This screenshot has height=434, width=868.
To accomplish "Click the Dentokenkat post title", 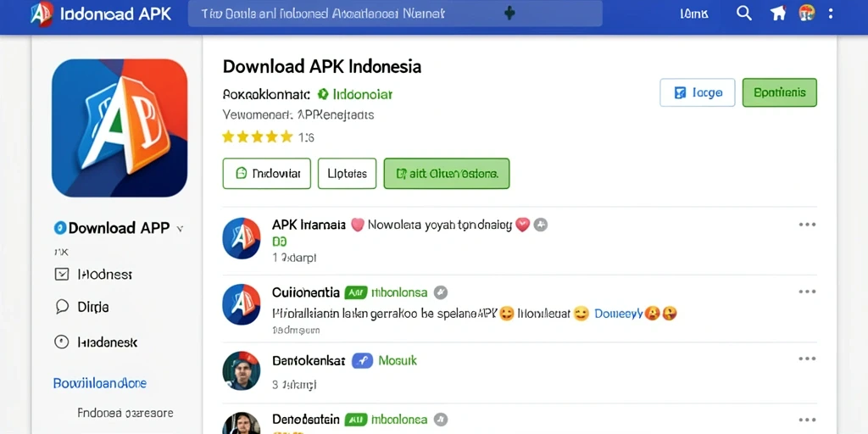I will tap(309, 361).
